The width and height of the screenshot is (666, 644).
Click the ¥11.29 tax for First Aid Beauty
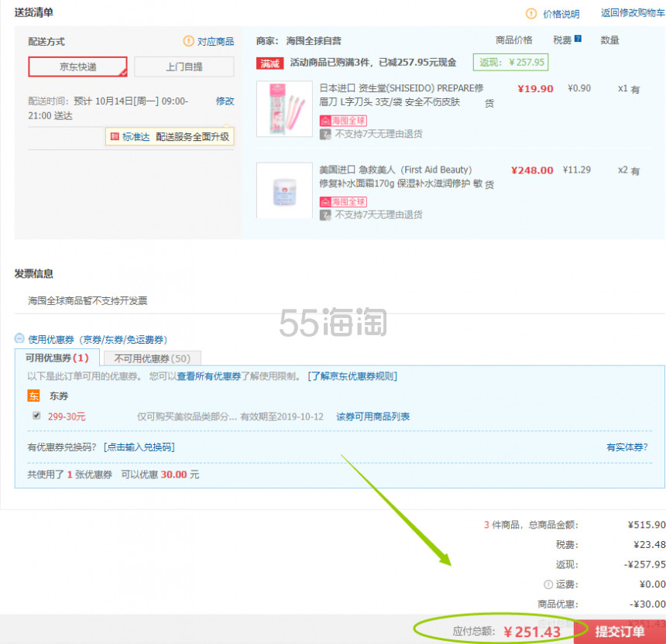point(577,170)
